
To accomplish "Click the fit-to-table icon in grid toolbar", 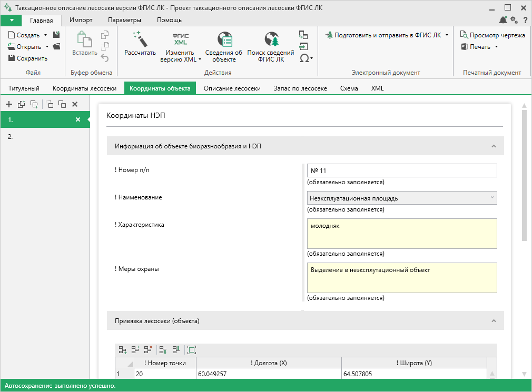I will tap(192, 350).
